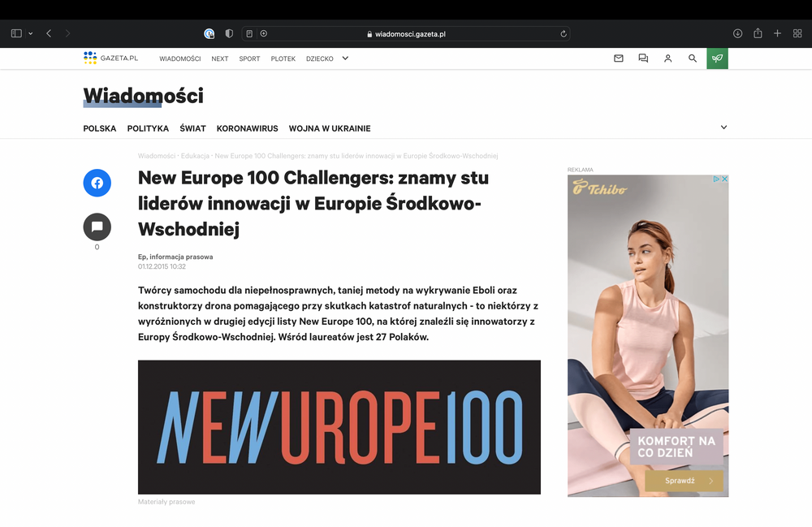
Task: Click KOMFORT NA CO DZIEŃ ad text
Action: (676, 447)
